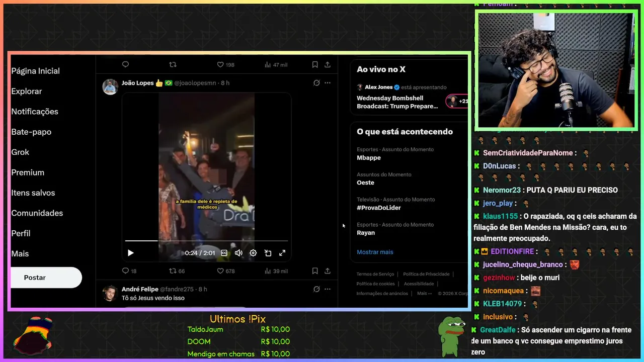The width and height of the screenshot is (644, 362).
Task: Click the Postar button
Action: point(46,278)
